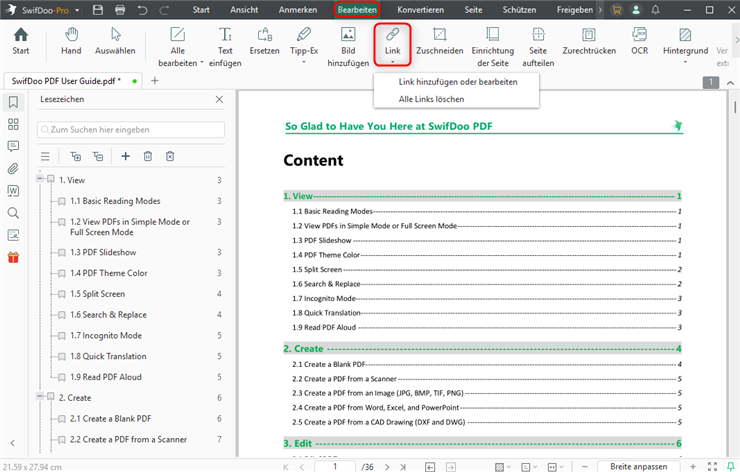Switch to the Anmerken tab
Viewport: 740px width, 472px height.
point(298,10)
